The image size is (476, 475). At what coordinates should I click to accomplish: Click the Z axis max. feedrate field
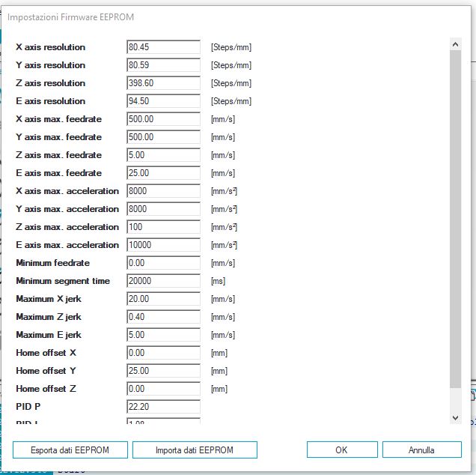click(163, 155)
